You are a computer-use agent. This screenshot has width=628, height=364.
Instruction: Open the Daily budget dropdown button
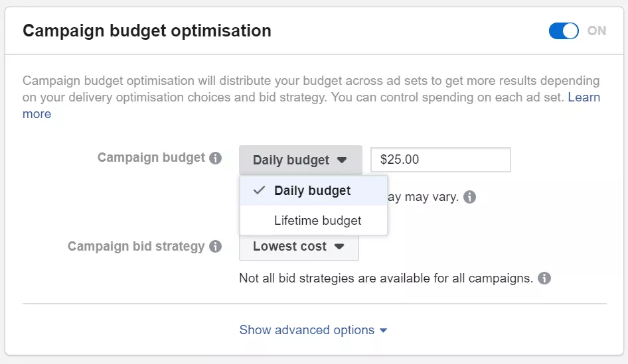coord(300,160)
